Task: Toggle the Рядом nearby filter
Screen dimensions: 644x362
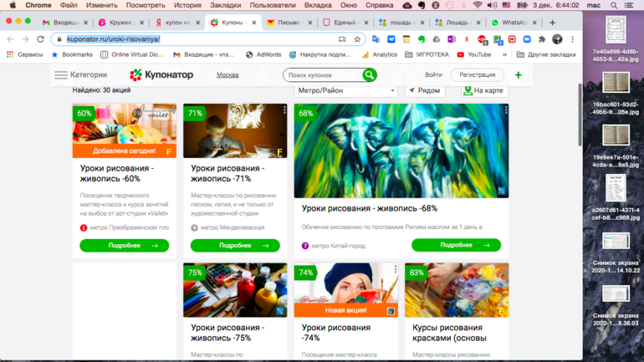Action: click(425, 90)
